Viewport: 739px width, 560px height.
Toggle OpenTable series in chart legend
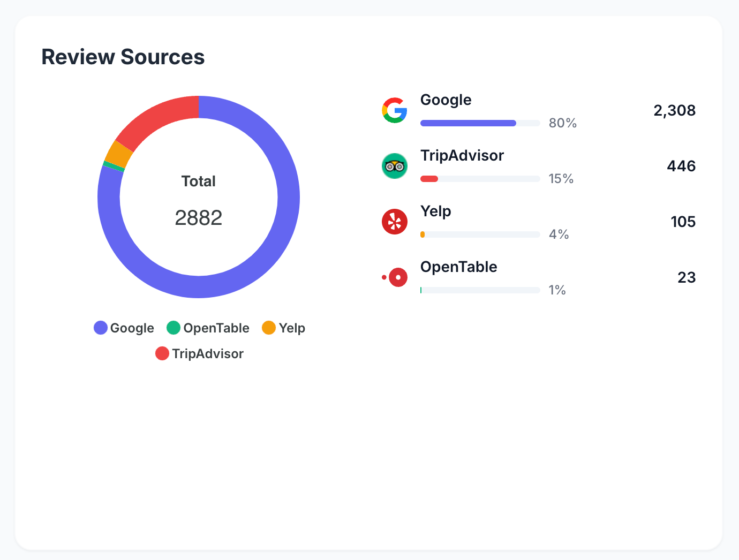click(x=208, y=328)
